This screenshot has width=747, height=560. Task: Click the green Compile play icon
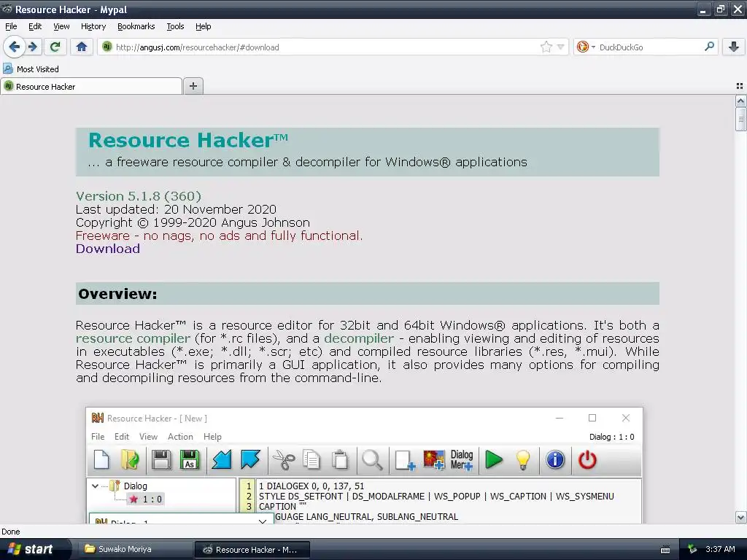[x=494, y=460]
